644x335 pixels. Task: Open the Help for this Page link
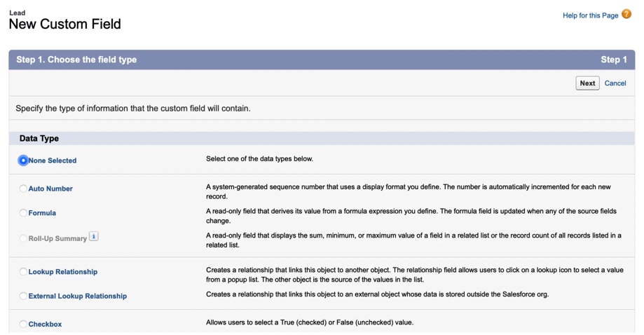(x=590, y=15)
